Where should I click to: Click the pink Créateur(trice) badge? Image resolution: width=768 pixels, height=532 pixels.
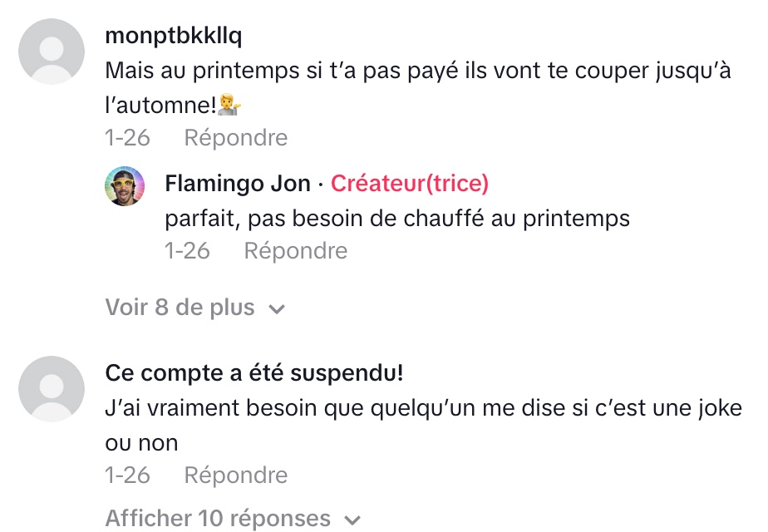click(410, 183)
